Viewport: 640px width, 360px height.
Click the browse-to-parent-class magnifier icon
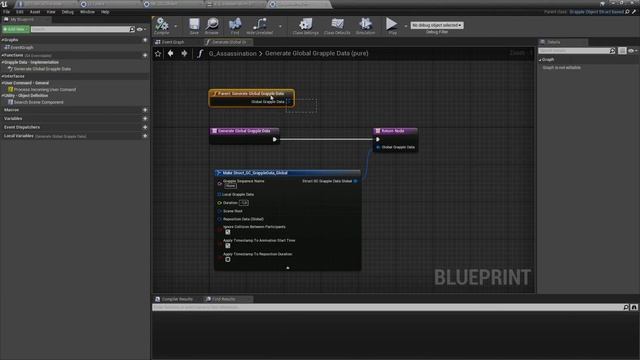[627, 12]
